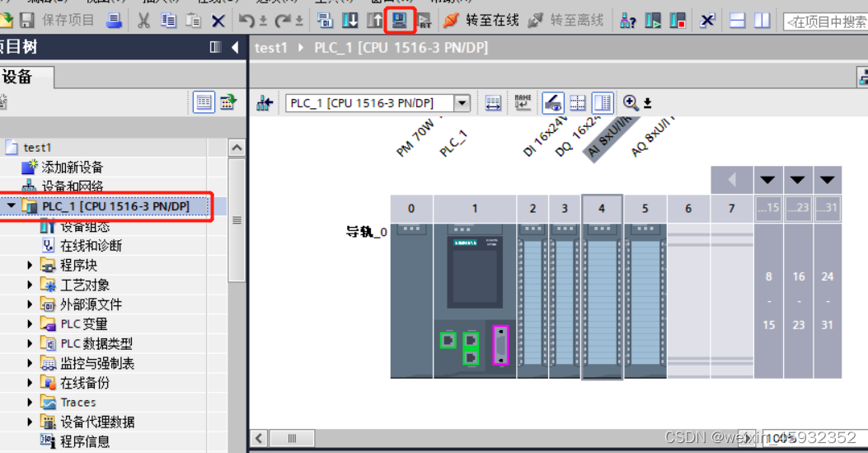
Task: Click the search in project input field
Action: coord(825,21)
